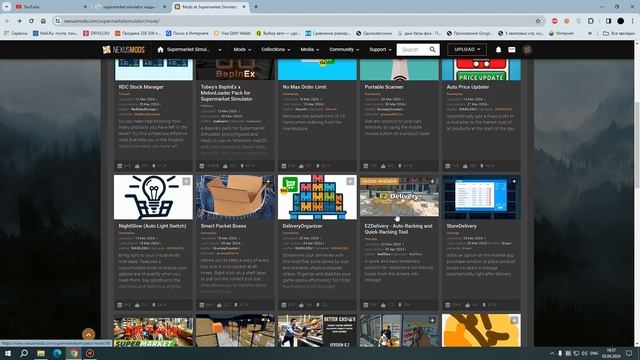Open the Chrome three-dot menu
This screenshot has width=640, height=360.
coord(633,21)
